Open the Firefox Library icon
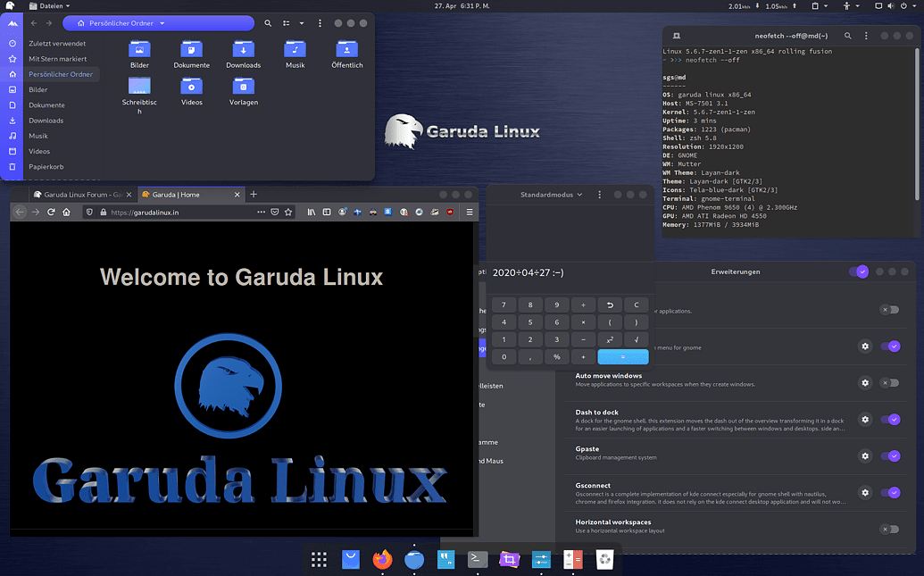Screen dimensions: 924x576 click(310, 213)
